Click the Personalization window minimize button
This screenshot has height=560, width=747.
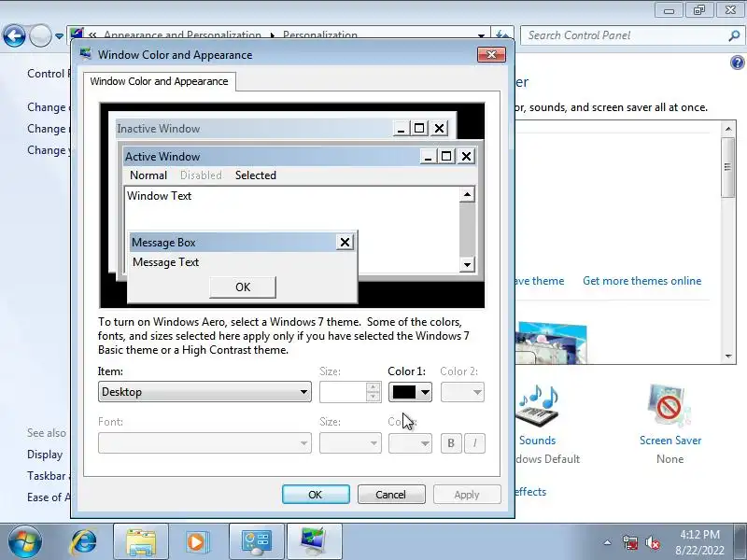click(669, 10)
